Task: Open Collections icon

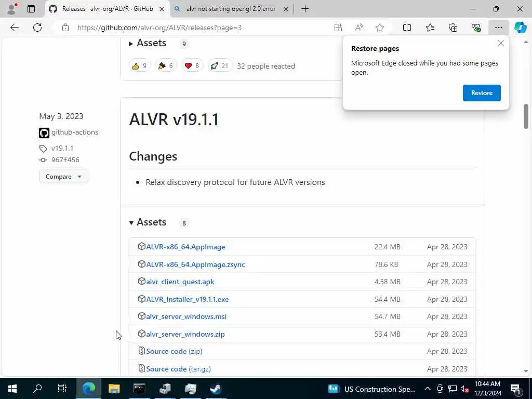Action: (x=453, y=28)
